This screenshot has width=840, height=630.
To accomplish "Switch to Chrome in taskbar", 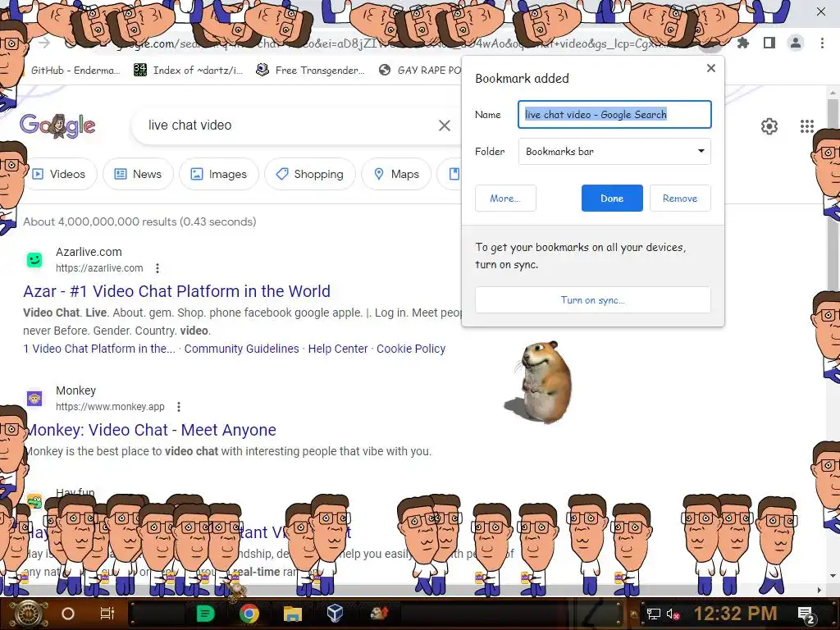I will 249,614.
